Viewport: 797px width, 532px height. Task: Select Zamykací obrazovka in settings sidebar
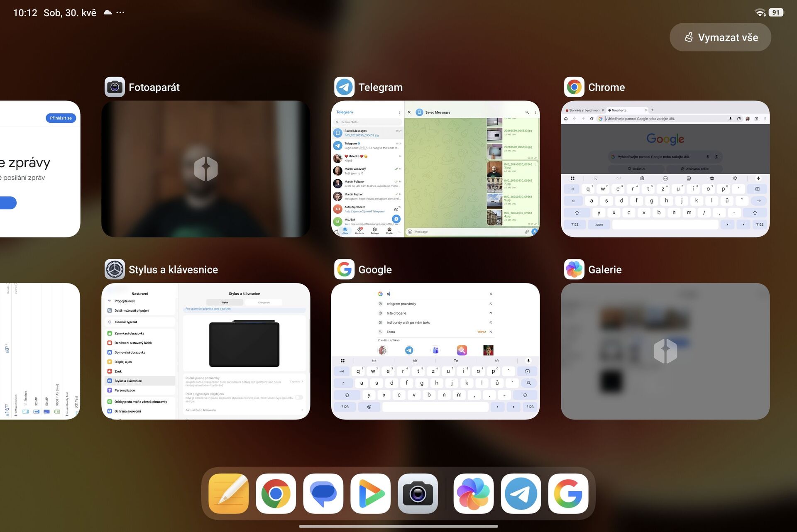(x=141, y=333)
